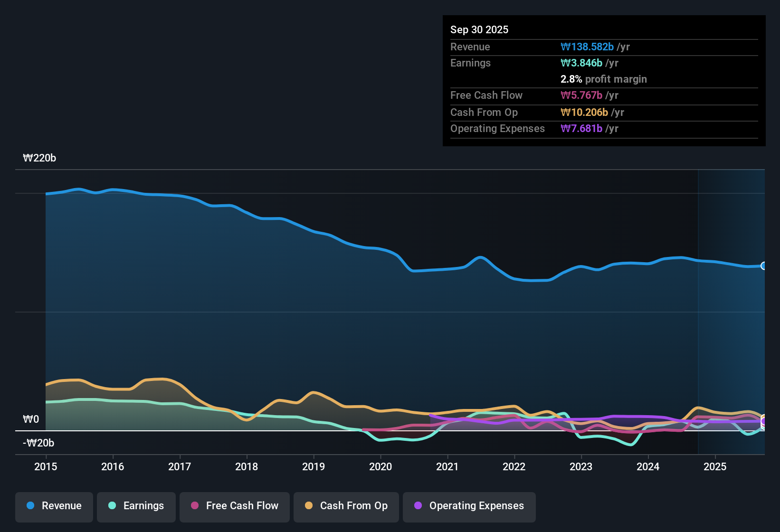The image size is (780, 532).
Task: Select the 2025 year label on the axis
Action: click(715, 467)
